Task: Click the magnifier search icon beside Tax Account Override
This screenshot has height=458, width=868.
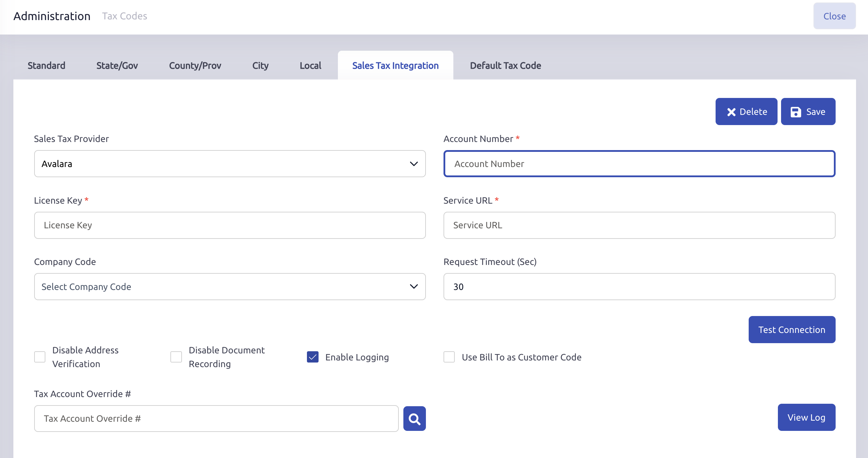Action: (x=414, y=419)
